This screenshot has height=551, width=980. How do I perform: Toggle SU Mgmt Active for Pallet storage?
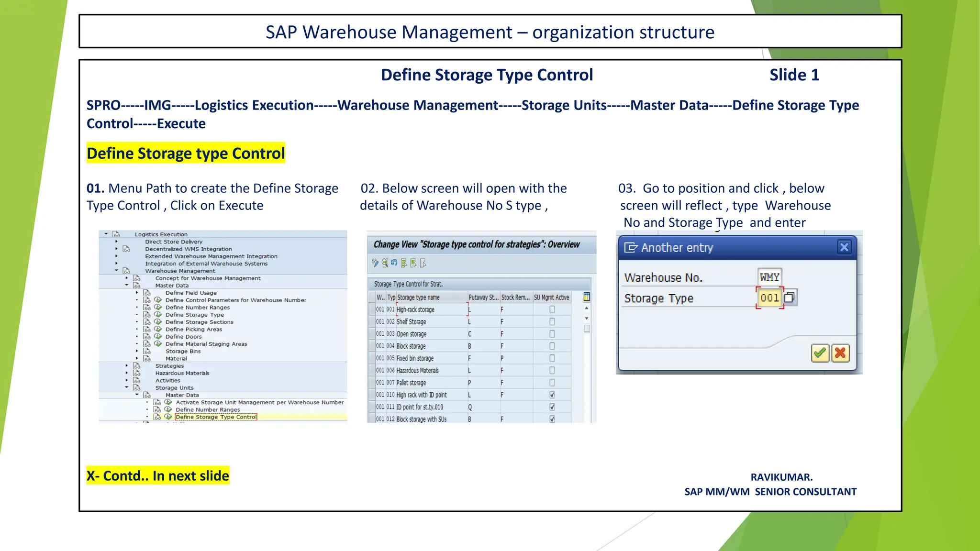[x=552, y=383]
